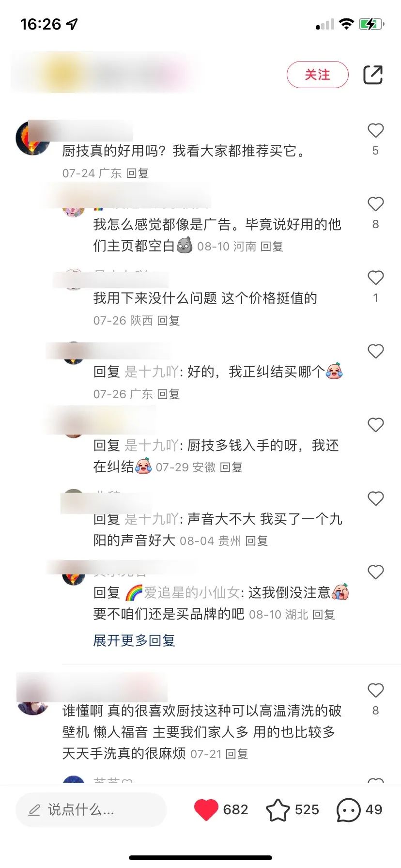Heart the reply 要不咱们还是买品牌的吧
Image resolution: width=401 pixels, height=868 pixels.
(x=375, y=572)
